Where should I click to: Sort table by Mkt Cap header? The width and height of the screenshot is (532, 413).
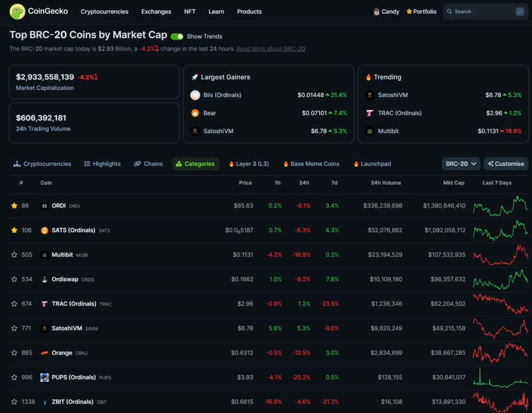(x=454, y=182)
